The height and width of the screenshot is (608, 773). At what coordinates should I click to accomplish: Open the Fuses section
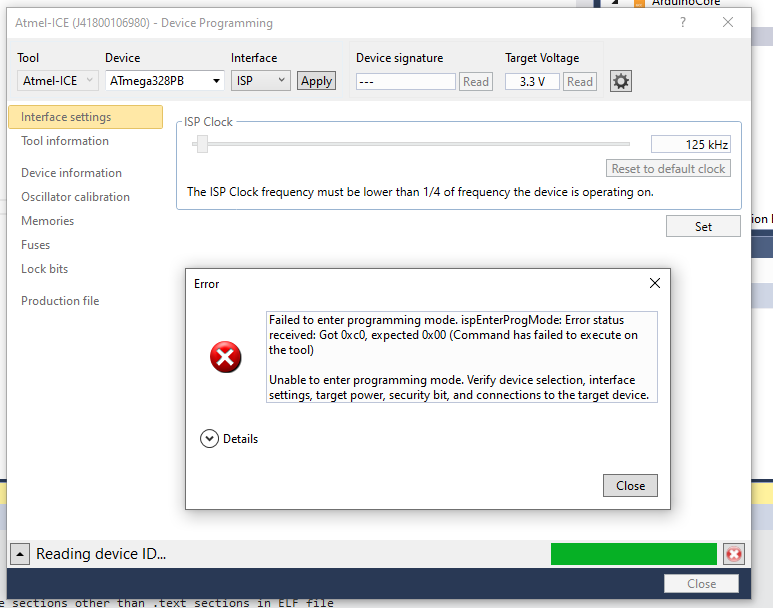pyautogui.click(x=35, y=245)
